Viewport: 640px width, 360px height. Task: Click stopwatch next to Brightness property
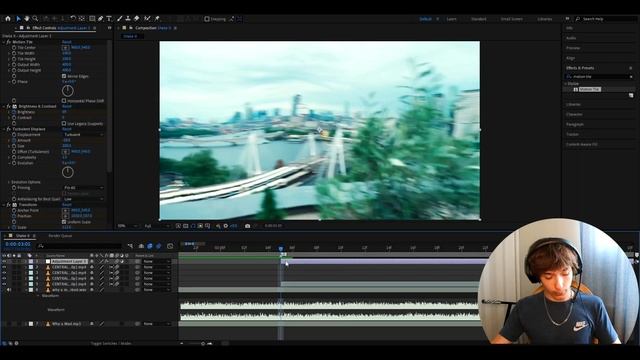pos(14,112)
